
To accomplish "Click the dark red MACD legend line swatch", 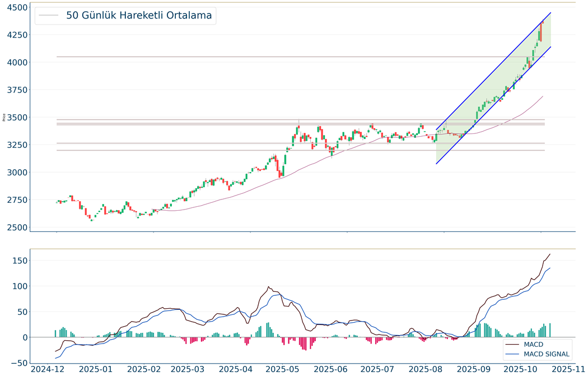I will (512, 344).
